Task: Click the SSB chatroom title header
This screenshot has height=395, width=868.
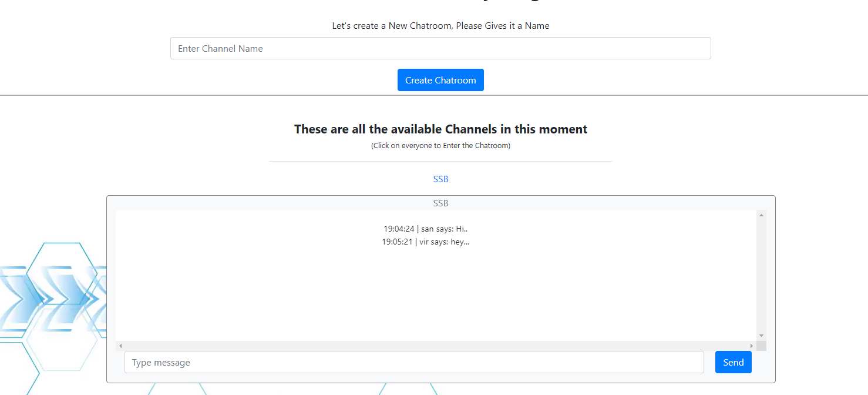Action: (440, 203)
